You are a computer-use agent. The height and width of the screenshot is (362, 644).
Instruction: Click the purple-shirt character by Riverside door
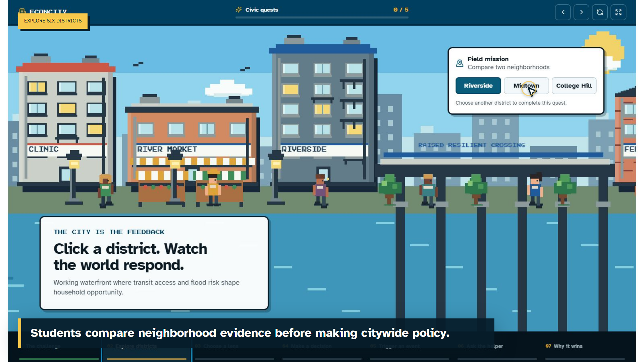[320, 191]
